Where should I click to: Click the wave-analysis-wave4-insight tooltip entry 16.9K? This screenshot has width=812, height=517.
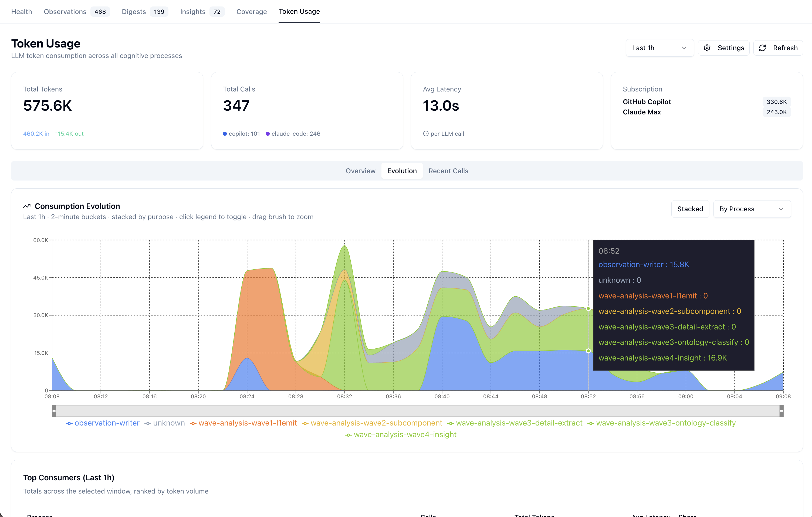(663, 358)
